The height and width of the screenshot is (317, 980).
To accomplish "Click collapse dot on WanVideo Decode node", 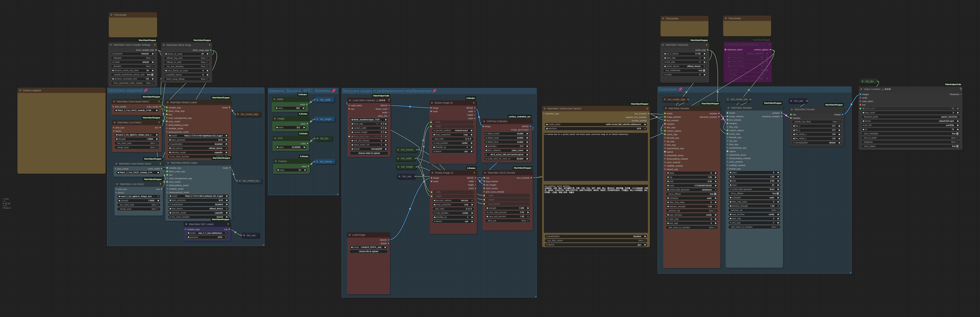I will tap(792, 109).
